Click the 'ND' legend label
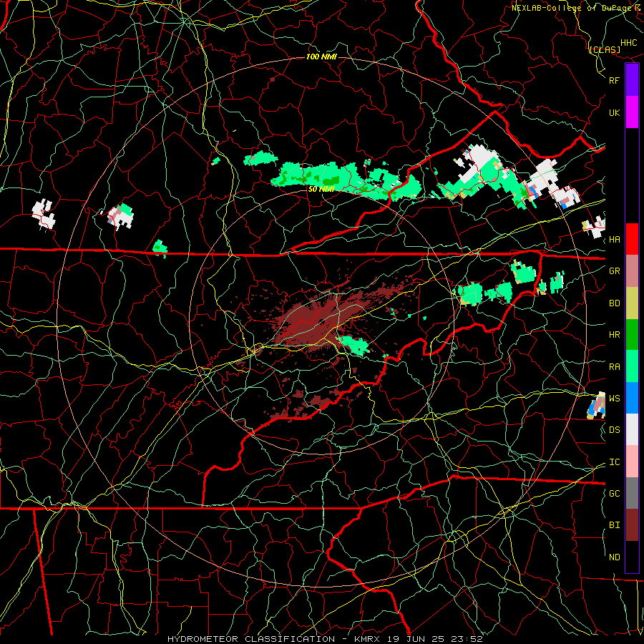The width and height of the screenshot is (644, 644). click(x=614, y=557)
